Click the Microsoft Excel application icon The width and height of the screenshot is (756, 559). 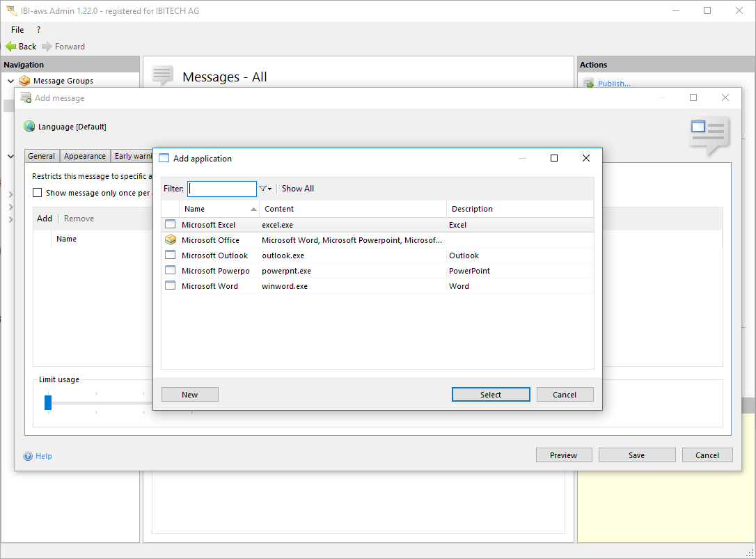click(171, 225)
